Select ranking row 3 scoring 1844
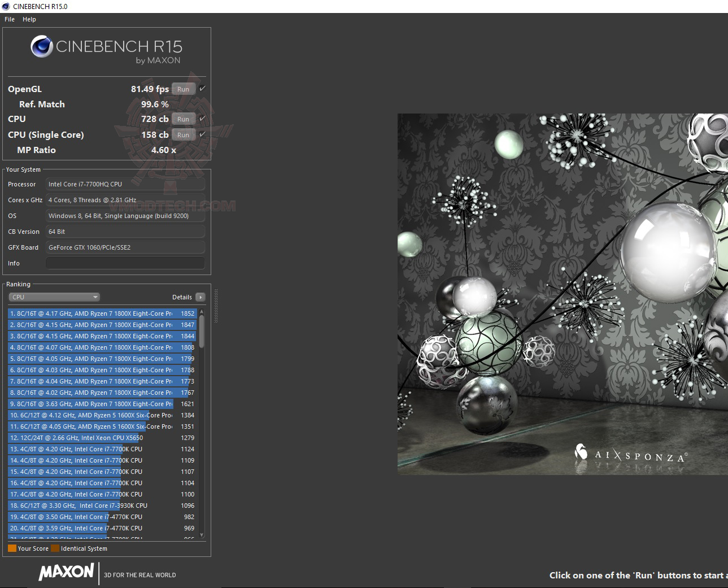The width and height of the screenshot is (728, 588). coord(102,336)
